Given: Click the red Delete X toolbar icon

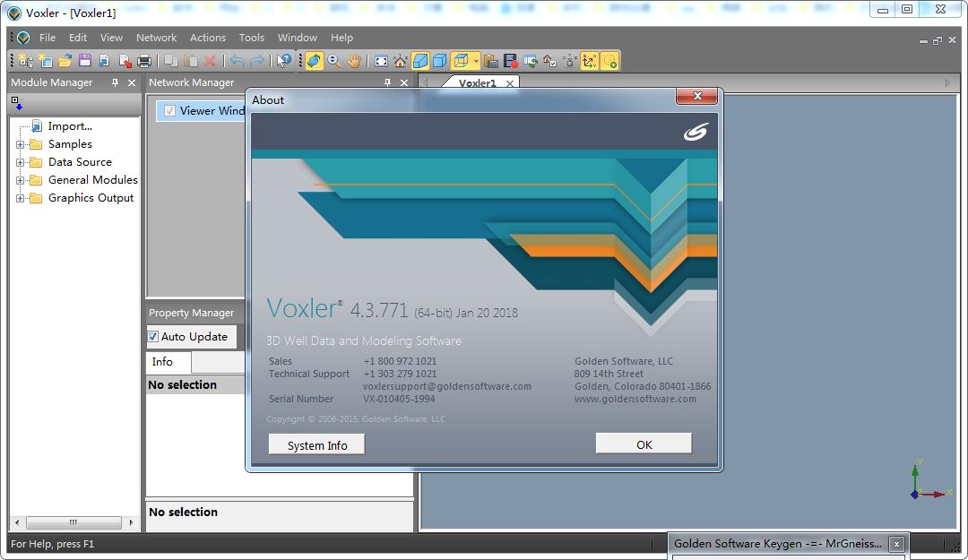Looking at the screenshot, I should (210, 61).
